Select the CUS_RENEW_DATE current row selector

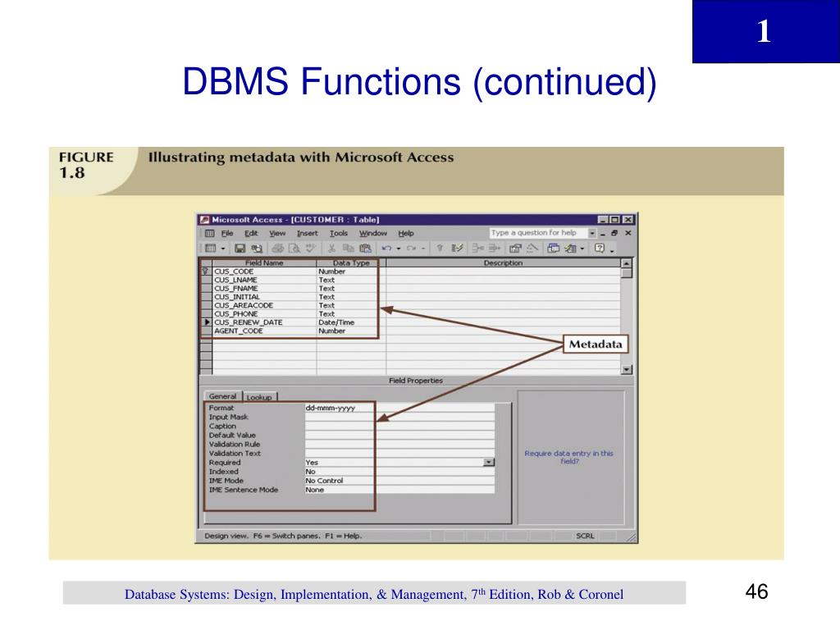coord(206,322)
